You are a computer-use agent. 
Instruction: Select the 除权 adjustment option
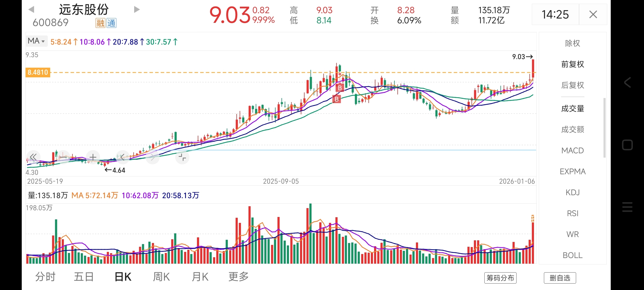pos(572,43)
